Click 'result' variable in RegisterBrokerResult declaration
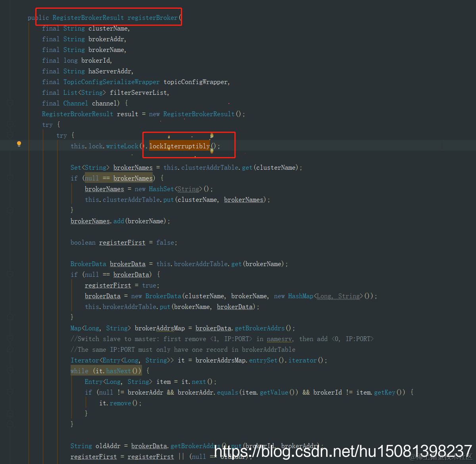 [x=127, y=114]
